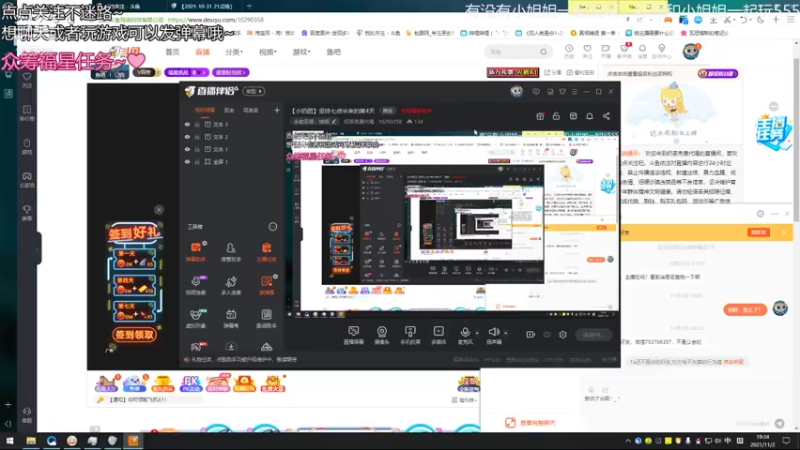Toggle the lock on 全屏 1 source
Image resolution: width=800 pixels, height=450 pixels.
[197, 162]
